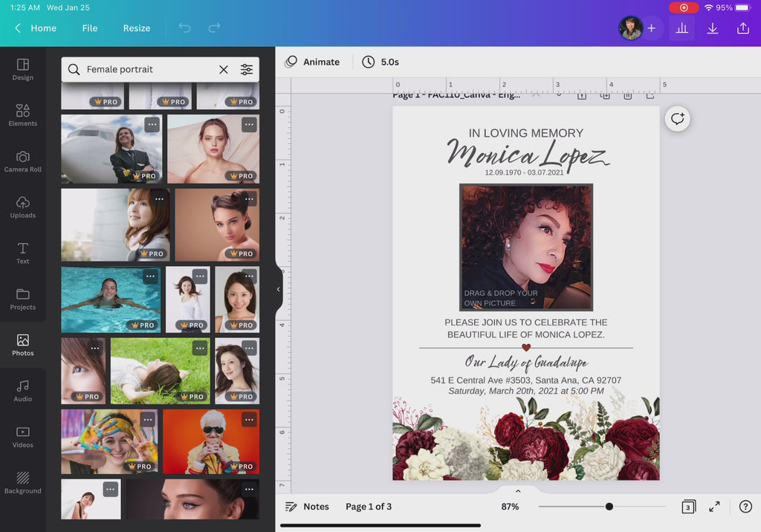The image size is (761, 532).
Task: Open the 5.0s page timing
Action: (x=380, y=62)
